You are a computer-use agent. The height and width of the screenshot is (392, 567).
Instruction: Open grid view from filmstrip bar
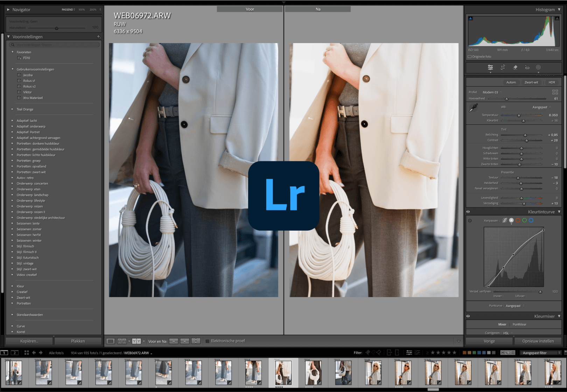[x=27, y=353]
